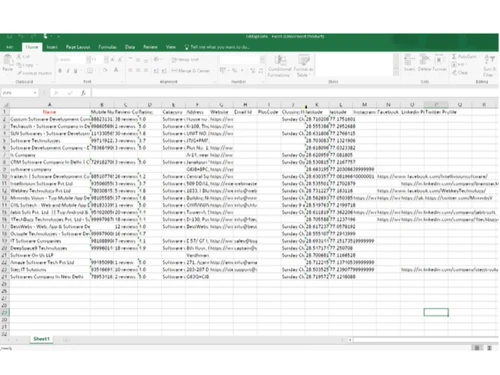Click Save icon in quick access toolbar
The height and width of the screenshot is (375, 500).
tap(9, 36)
